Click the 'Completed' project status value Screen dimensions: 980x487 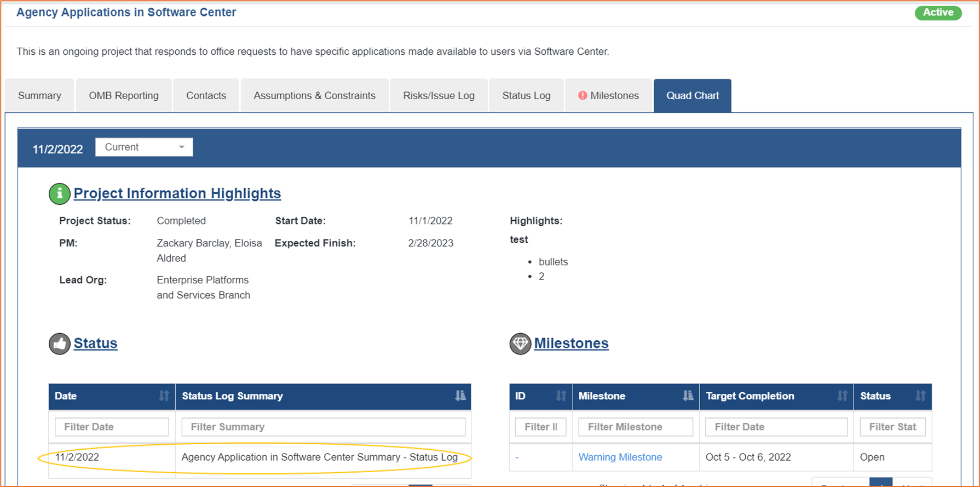181,221
